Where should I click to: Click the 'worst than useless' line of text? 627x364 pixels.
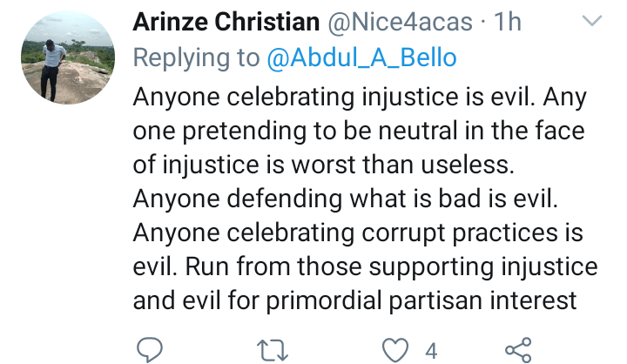[402, 165]
